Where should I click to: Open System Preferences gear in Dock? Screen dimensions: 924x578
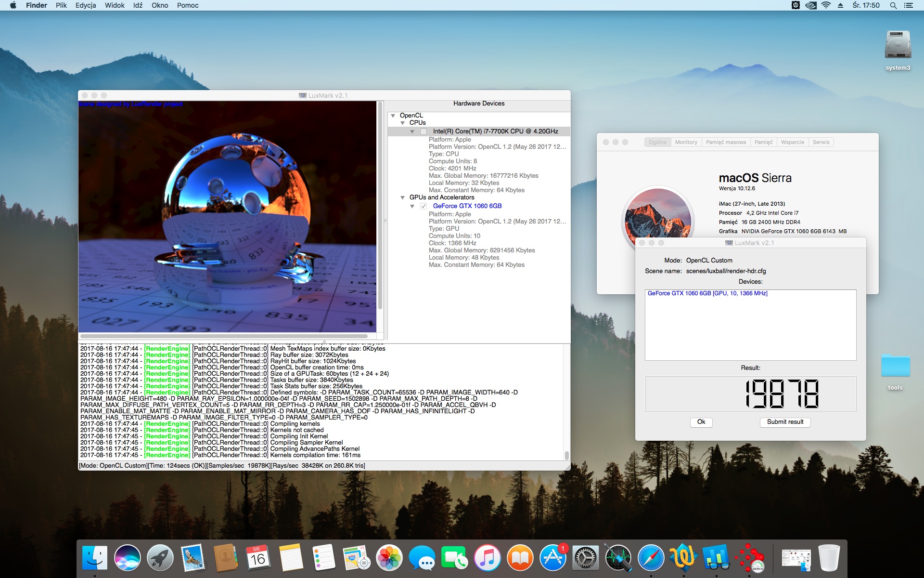point(585,559)
